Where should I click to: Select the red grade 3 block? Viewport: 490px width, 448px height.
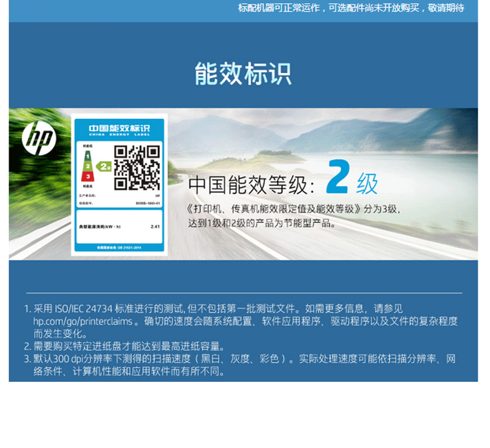click(88, 176)
